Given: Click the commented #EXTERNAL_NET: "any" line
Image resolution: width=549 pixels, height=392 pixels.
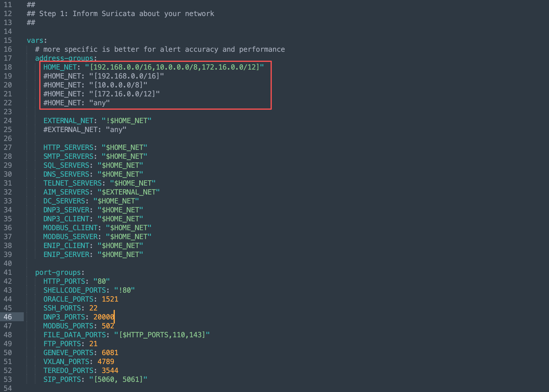Looking at the screenshot, I should [x=85, y=130].
